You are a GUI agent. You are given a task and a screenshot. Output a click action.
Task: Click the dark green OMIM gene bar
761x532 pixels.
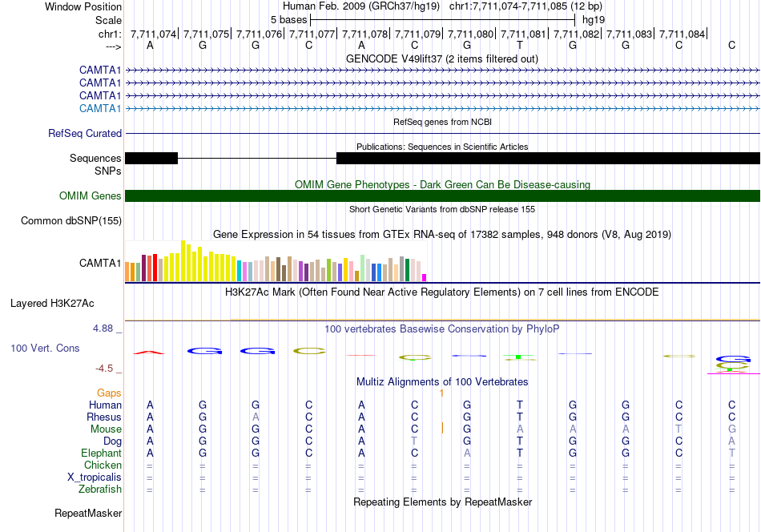coord(442,195)
